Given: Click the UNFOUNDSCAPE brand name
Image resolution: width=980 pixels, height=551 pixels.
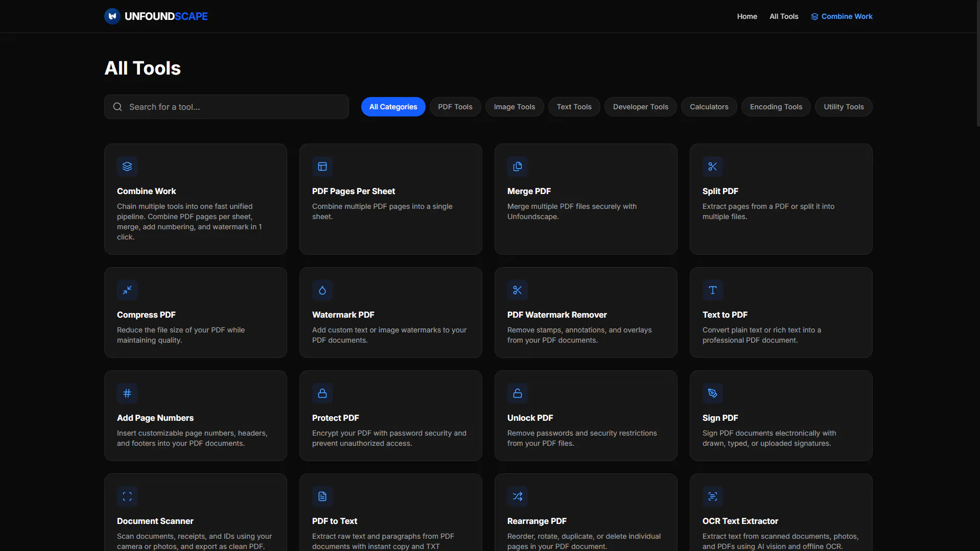Looking at the screenshot, I should (166, 16).
